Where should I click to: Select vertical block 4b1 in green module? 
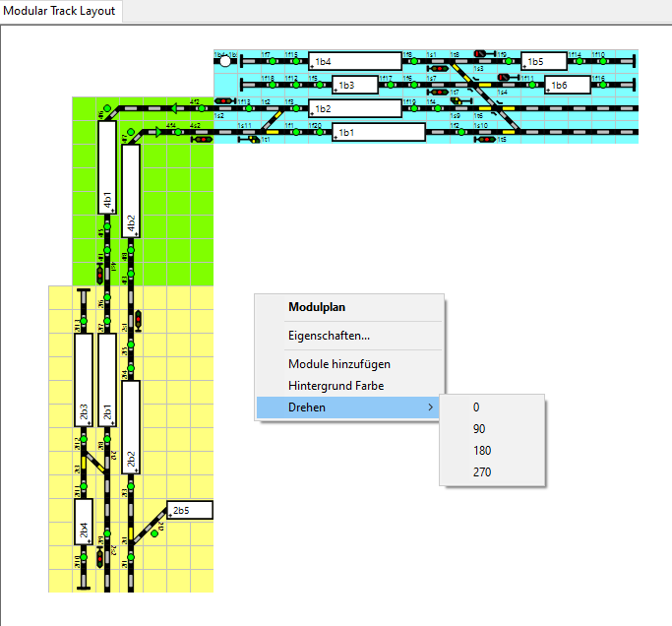click(x=107, y=166)
